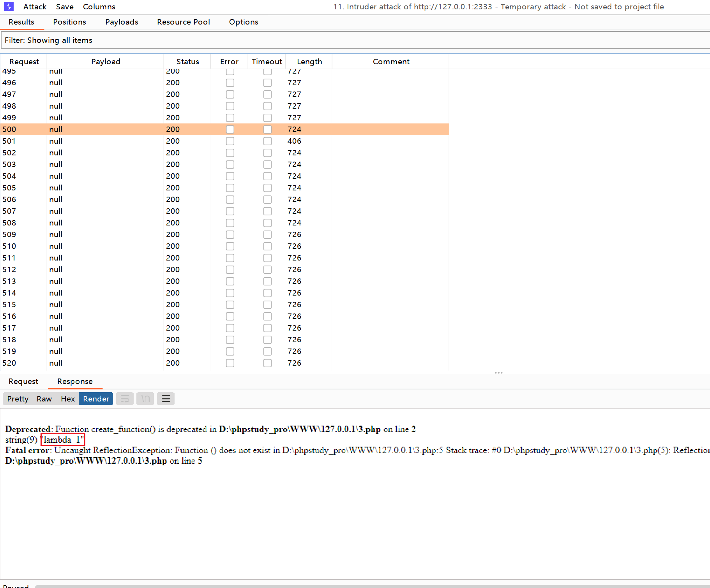Screen dimensions: 710x588
Task: Open the Columns menu
Action: pyautogui.click(x=99, y=7)
